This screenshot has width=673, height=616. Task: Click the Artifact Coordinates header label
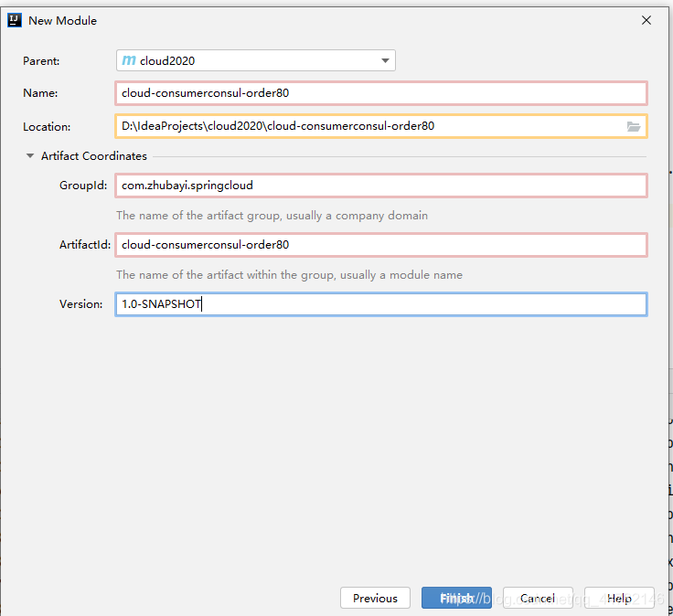tap(94, 155)
